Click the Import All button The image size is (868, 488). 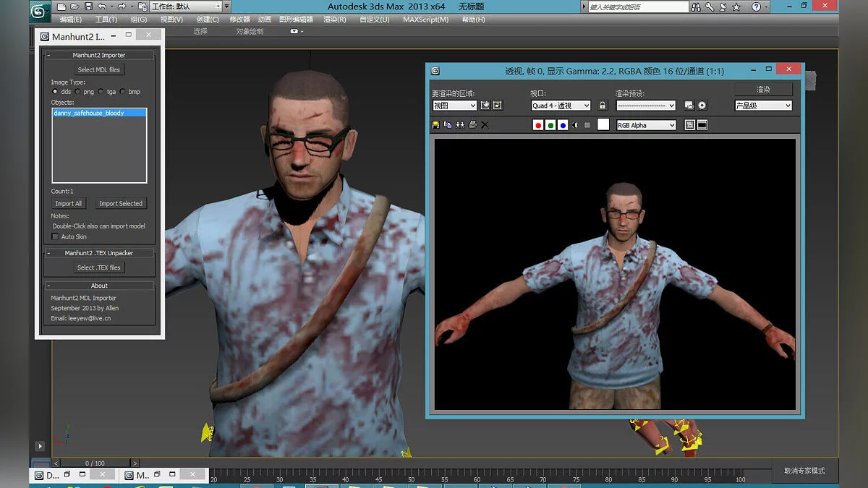(x=69, y=203)
